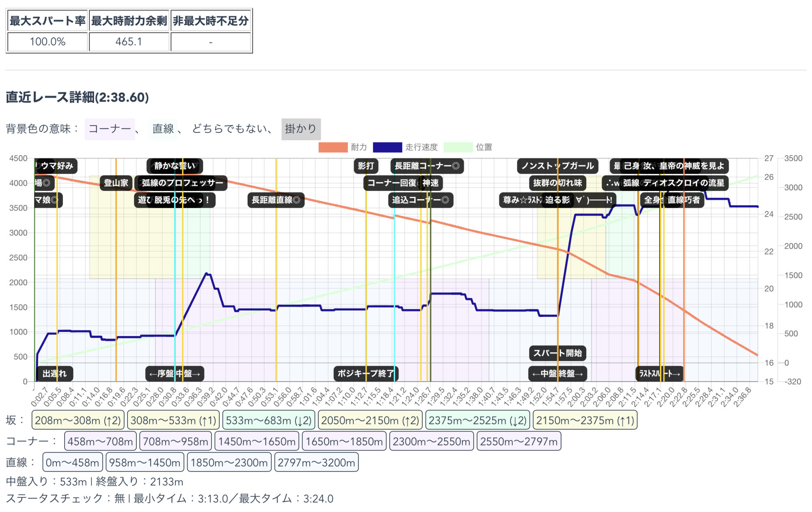The width and height of the screenshot is (812, 512).
Task: Toggle the 耐力 legend color swatch
Action: (333, 147)
